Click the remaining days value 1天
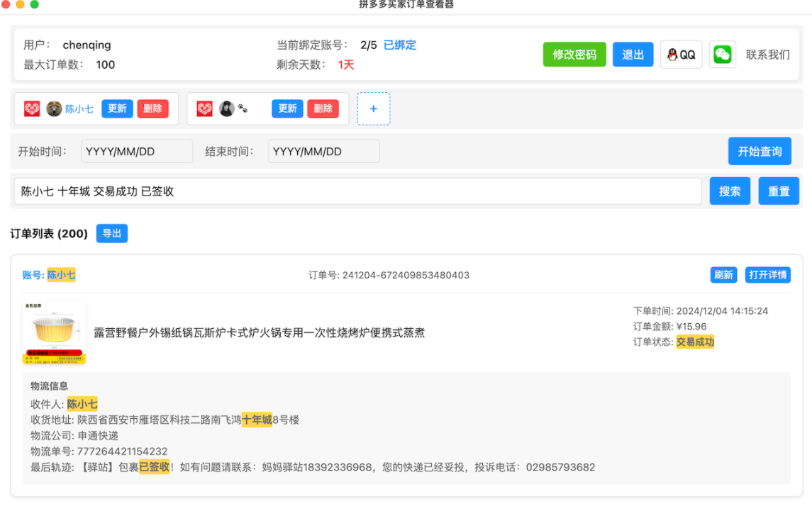 [x=346, y=64]
